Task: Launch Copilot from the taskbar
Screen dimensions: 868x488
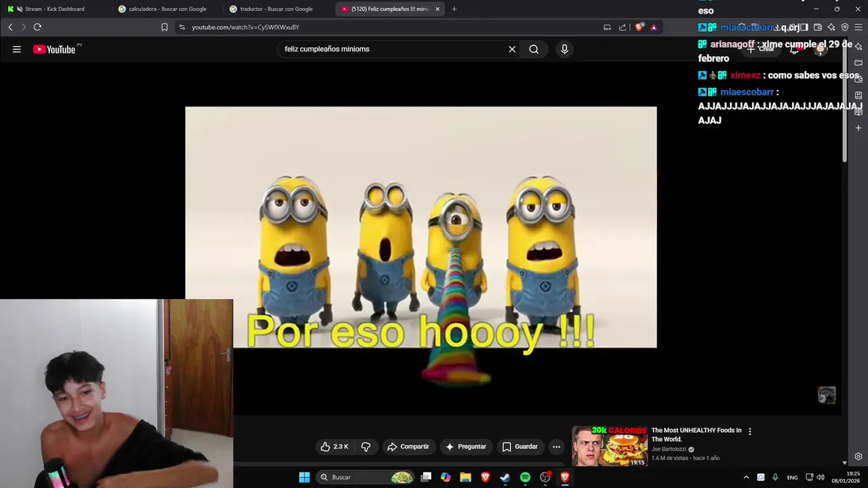Action: pyautogui.click(x=446, y=477)
